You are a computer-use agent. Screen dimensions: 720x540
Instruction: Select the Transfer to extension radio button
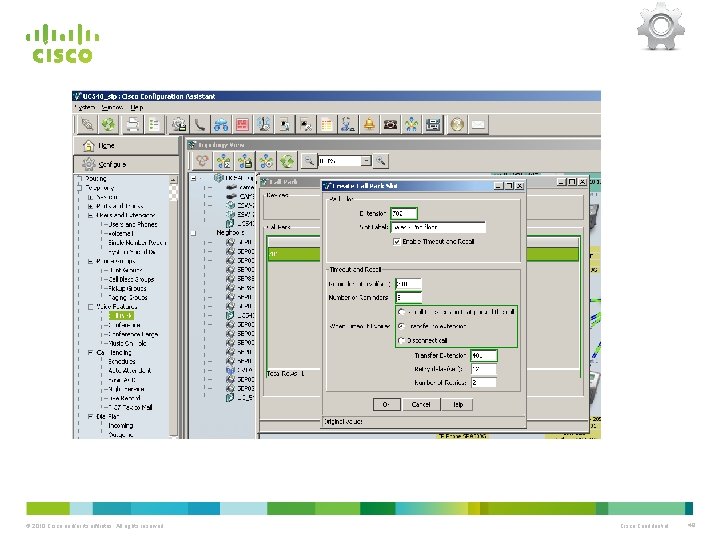(402, 326)
